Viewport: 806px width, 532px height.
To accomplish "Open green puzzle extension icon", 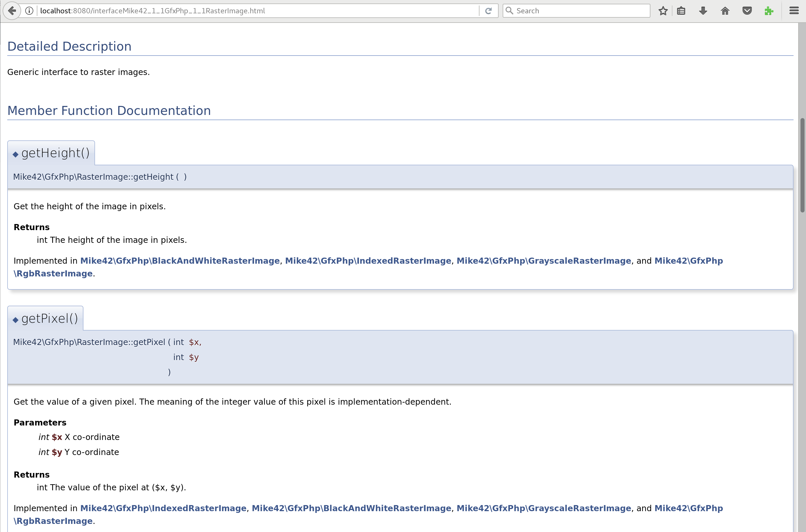I will (769, 11).
